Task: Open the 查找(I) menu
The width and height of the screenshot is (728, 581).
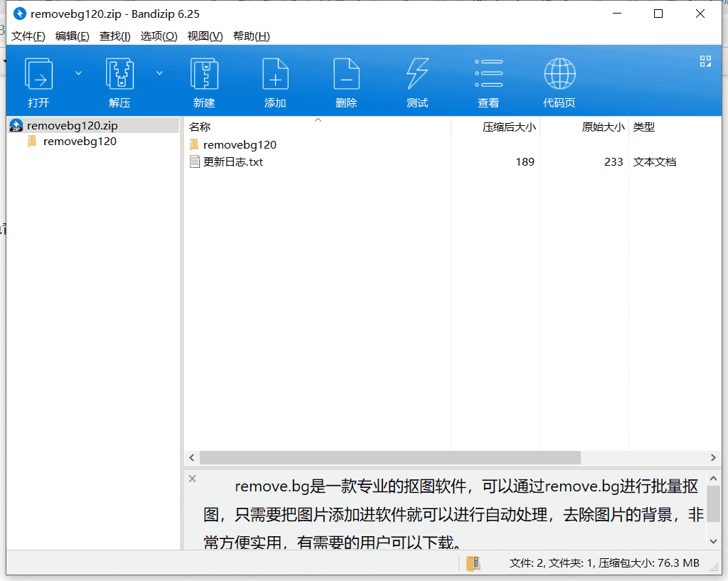Action: coord(114,36)
